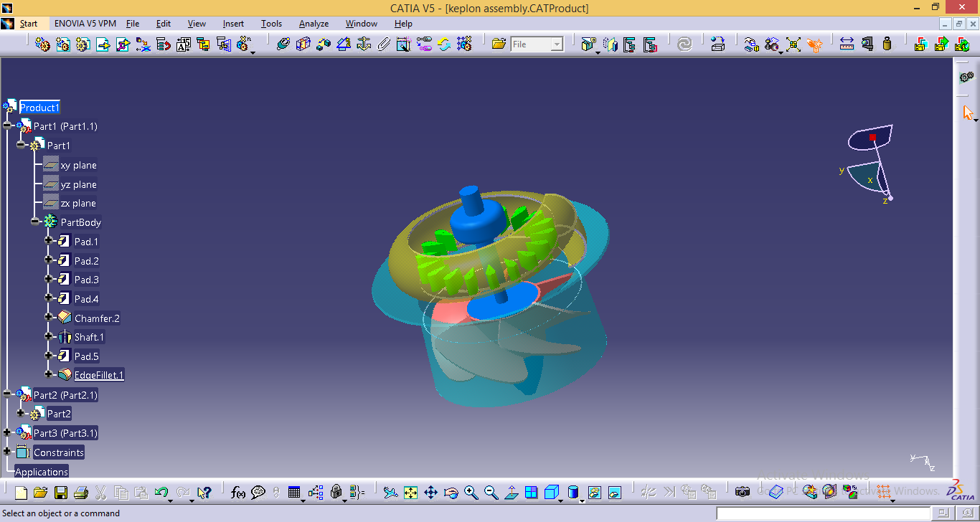Toggle the Hide/Show icon

pos(594,492)
